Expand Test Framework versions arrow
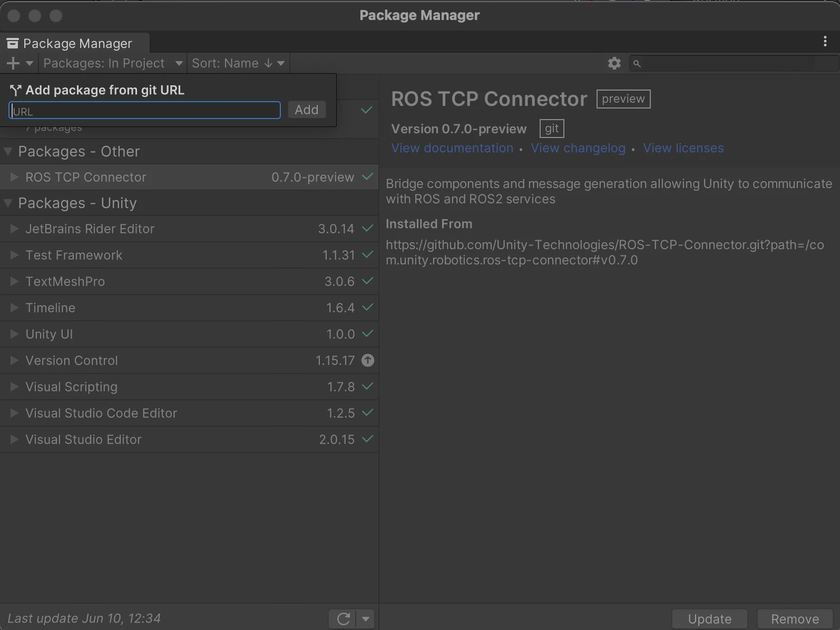The image size is (840, 630). pos(14,255)
